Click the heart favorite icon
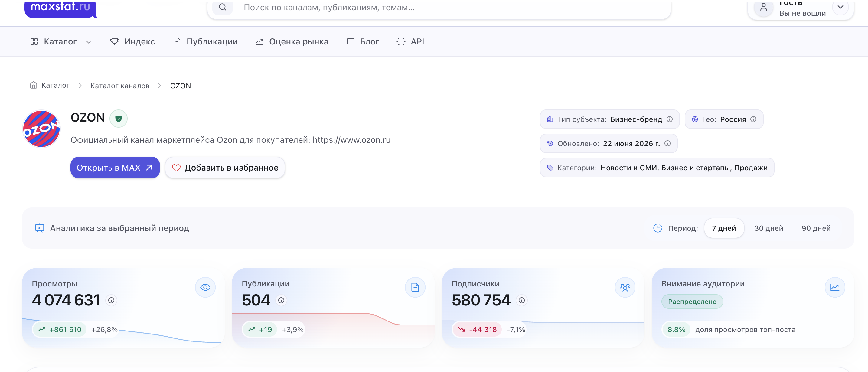 [x=176, y=168]
